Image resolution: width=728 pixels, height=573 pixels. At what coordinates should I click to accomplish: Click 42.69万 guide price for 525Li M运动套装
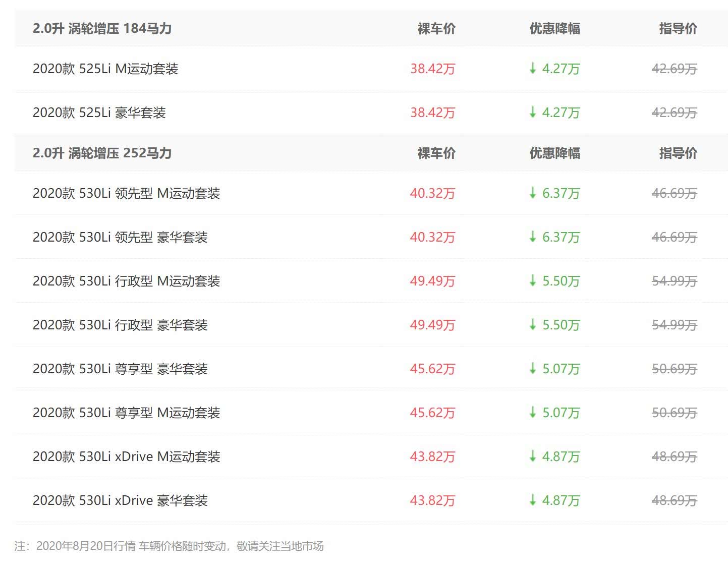click(674, 69)
